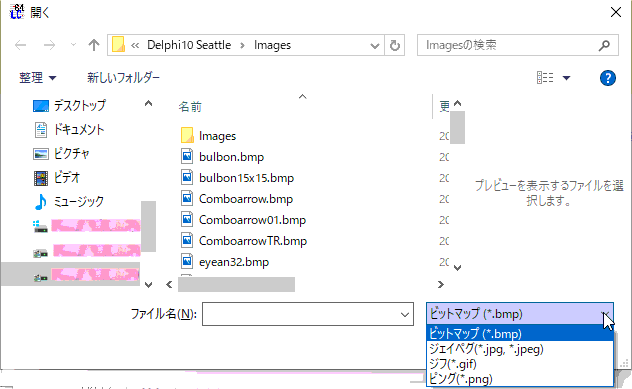The width and height of the screenshot is (632, 389).
Task: Choose ピング(*.png) filter option
Action: (x=520, y=379)
